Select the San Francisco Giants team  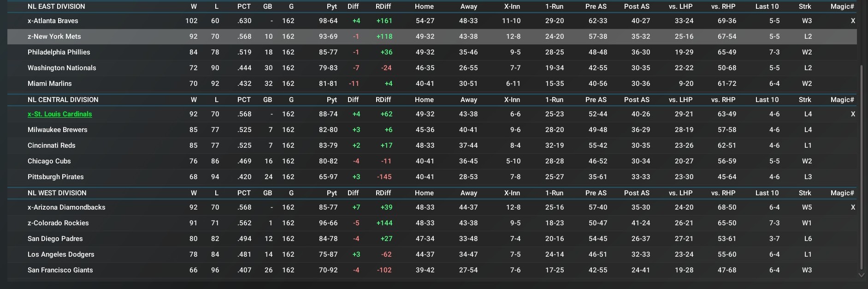60,270
